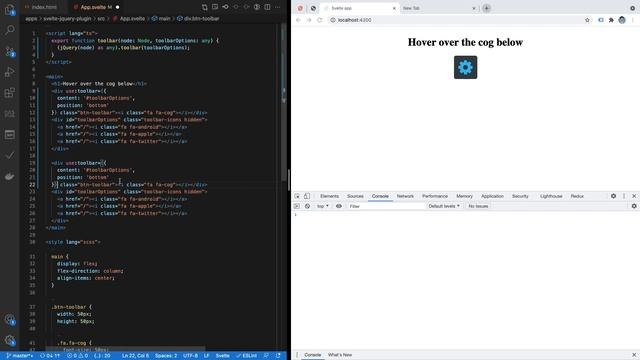
Task: Click the 'svelte-jquery-plugin' breadcrumb folder
Action: (68, 19)
